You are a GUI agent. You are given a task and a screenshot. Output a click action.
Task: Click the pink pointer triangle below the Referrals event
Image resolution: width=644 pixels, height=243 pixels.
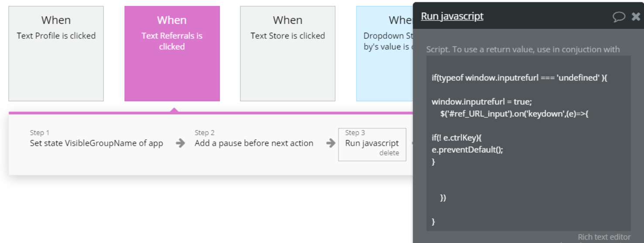pyautogui.click(x=174, y=110)
